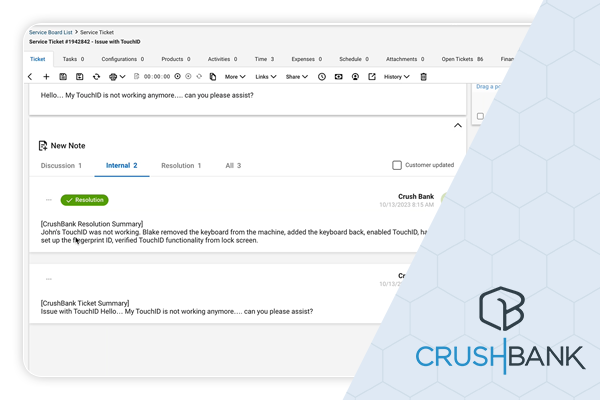Screen dimensions: 600x400
Task: Reset the timer with the small refresh icon
Action: point(199,77)
